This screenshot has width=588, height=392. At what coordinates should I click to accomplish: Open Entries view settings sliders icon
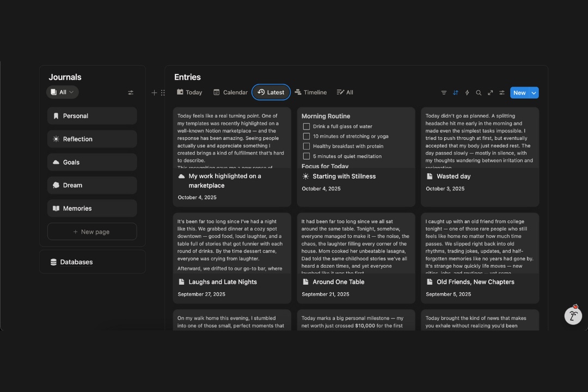coord(502,93)
